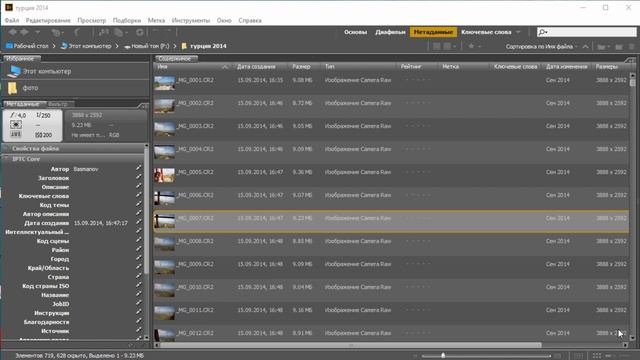Open the Инструменты menu
The width and height of the screenshot is (640, 360).
click(x=191, y=20)
